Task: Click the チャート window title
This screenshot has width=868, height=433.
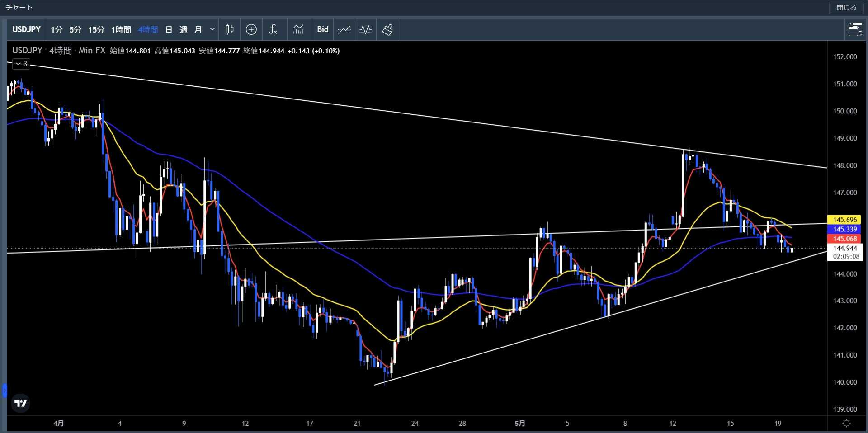Action: coord(19,8)
